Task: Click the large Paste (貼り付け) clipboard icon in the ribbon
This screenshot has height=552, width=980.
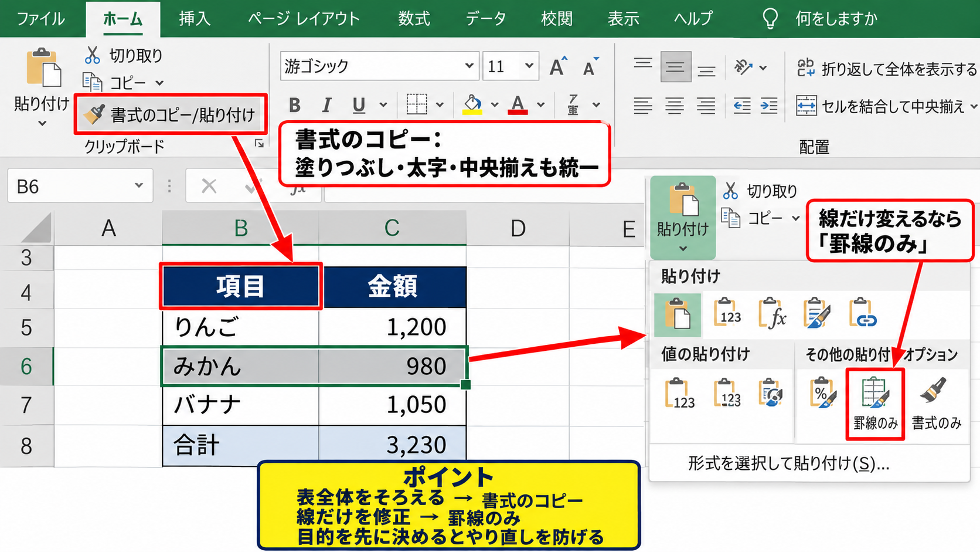Action: (43, 68)
